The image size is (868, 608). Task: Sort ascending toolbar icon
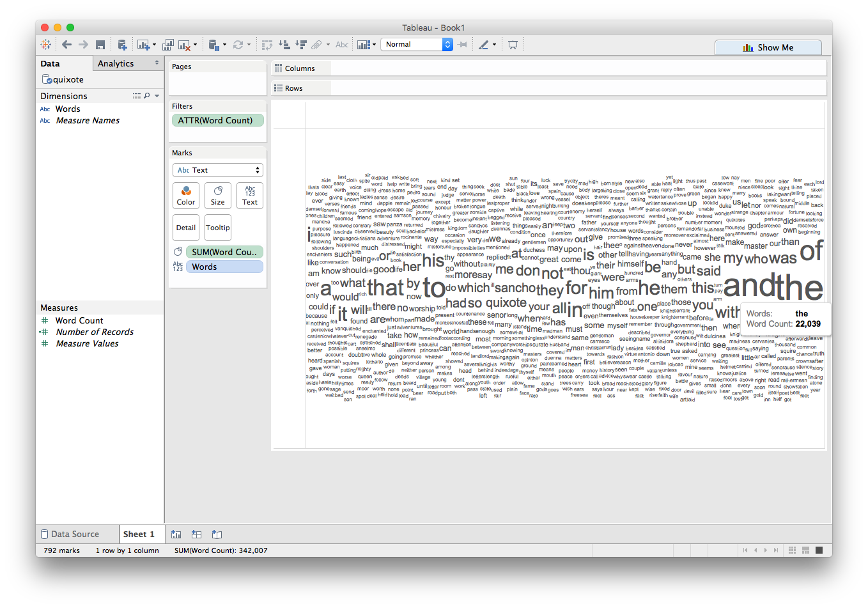(x=284, y=45)
